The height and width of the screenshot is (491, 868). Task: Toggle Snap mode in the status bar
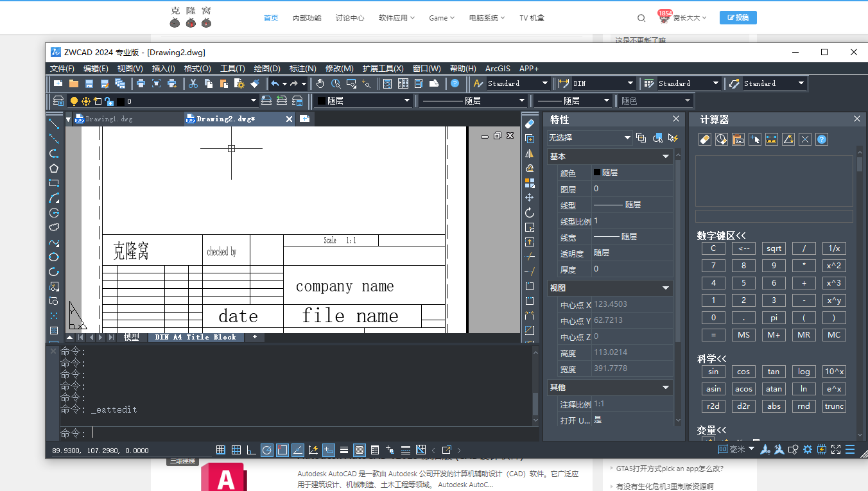[x=221, y=450]
